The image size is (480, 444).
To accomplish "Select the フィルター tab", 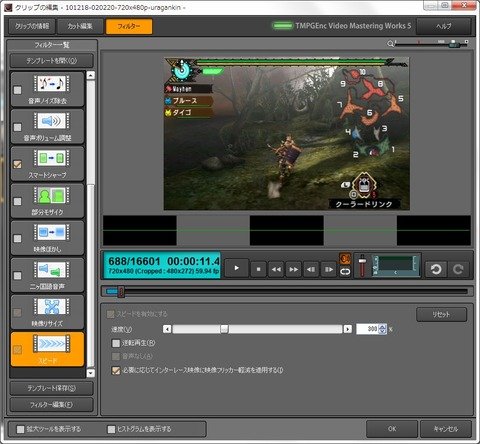I will 129,26.
